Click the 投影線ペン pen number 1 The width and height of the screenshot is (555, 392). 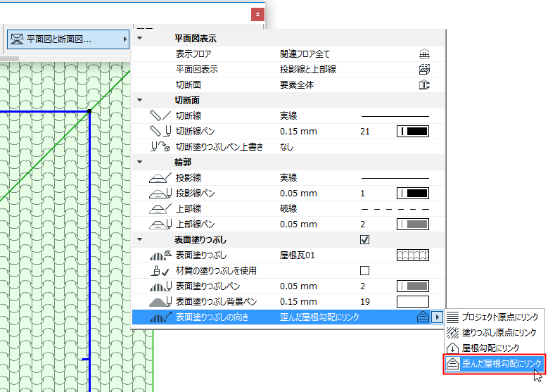pos(362,194)
